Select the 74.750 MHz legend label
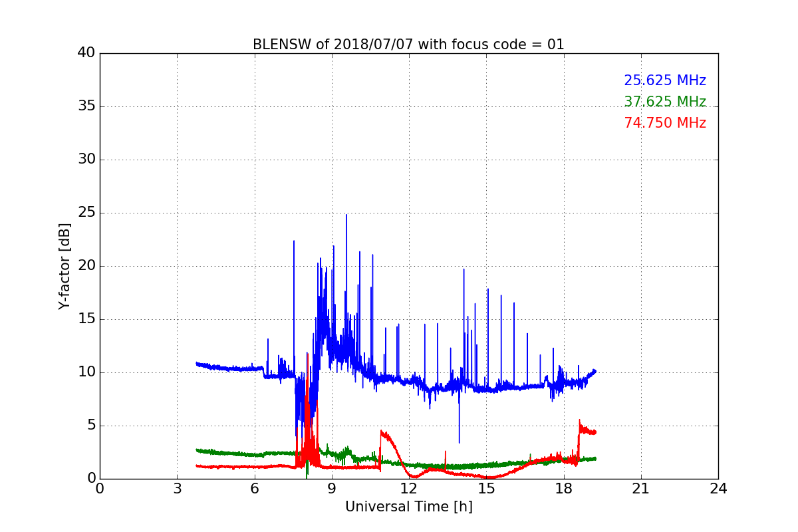The image size is (798, 532). (x=665, y=123)
